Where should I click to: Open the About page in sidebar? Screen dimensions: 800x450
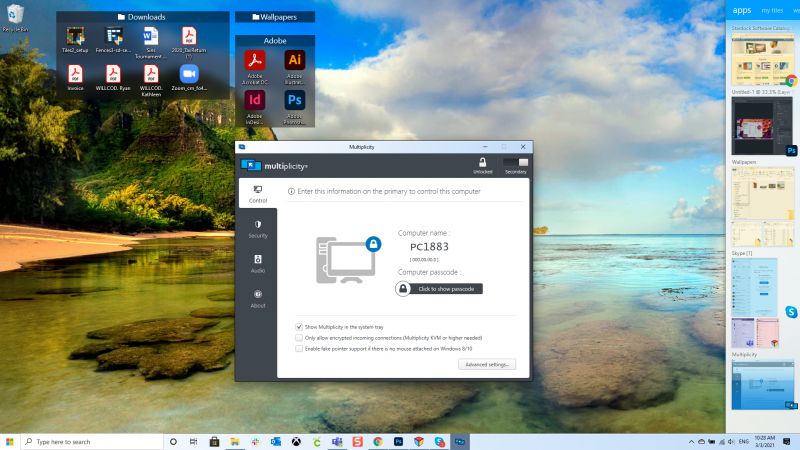pos(258,298)
